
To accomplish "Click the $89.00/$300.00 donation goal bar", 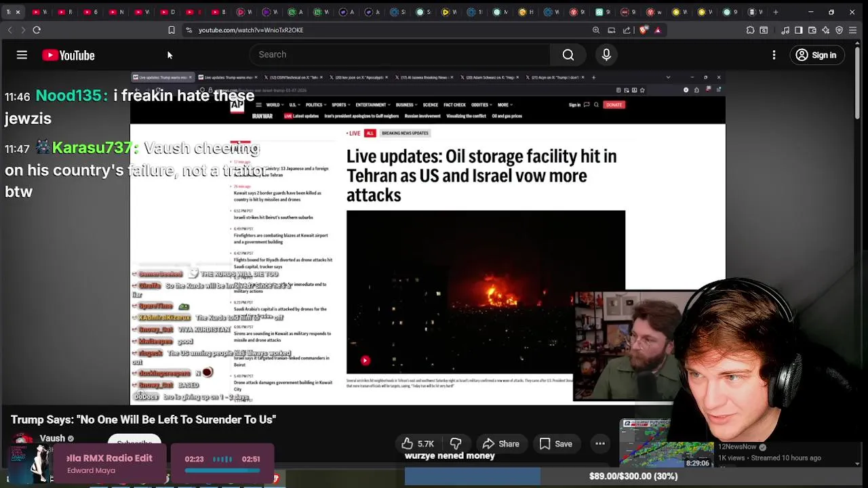I will 633,476.
